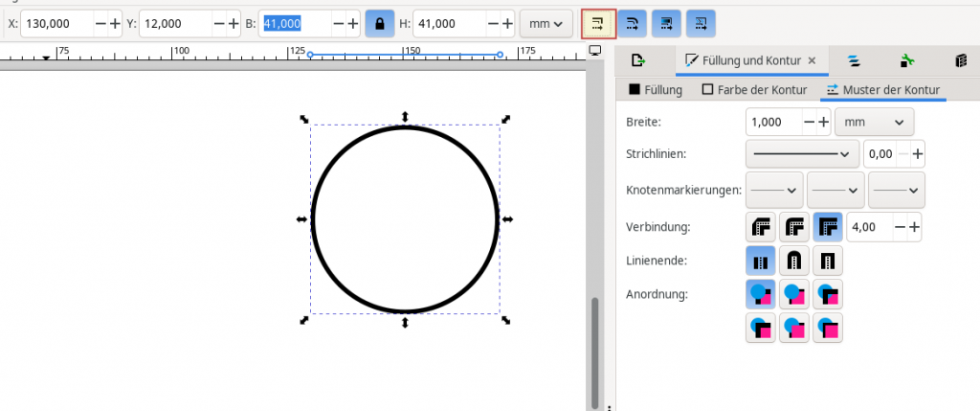Open the XML editor panel tab icon
Image resolution: width=980 pixels, height=411 pixels.
tap(905, 60)
